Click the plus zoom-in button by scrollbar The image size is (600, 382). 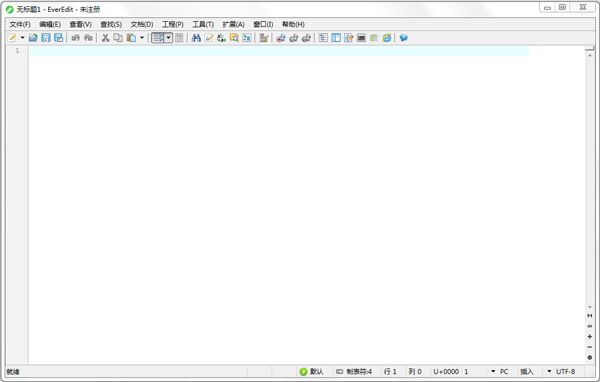pos(590,336)
